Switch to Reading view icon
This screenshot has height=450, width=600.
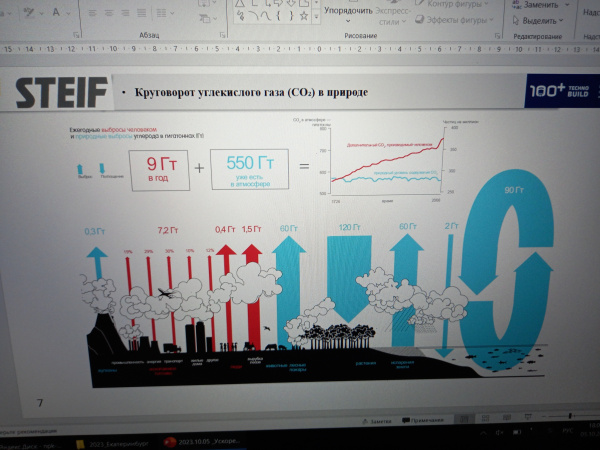pyautogui.click(x=507, y=417)
